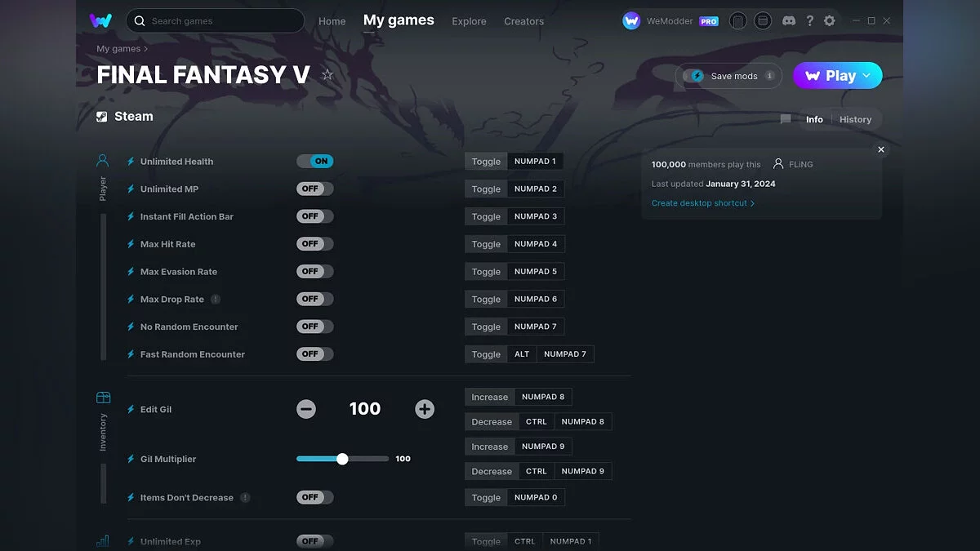
Task: Turn on the Max Evasion Rate toggle
Action: click(x=315, y=272)
